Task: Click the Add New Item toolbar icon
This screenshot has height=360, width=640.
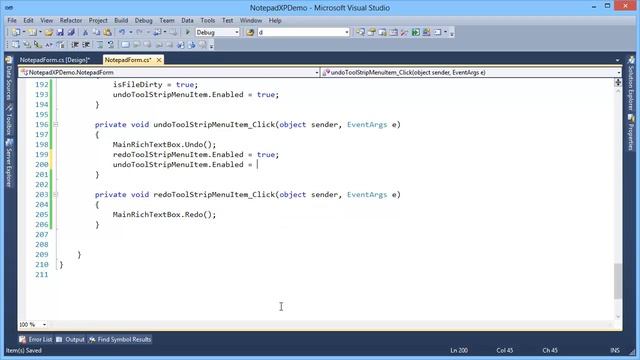Action: [32, 32]
